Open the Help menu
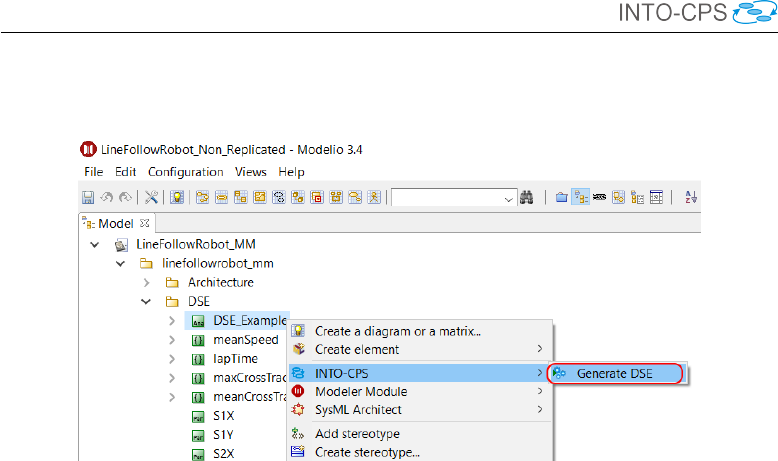This screenshot has height=461, width=778. click(x=291, y=172)
